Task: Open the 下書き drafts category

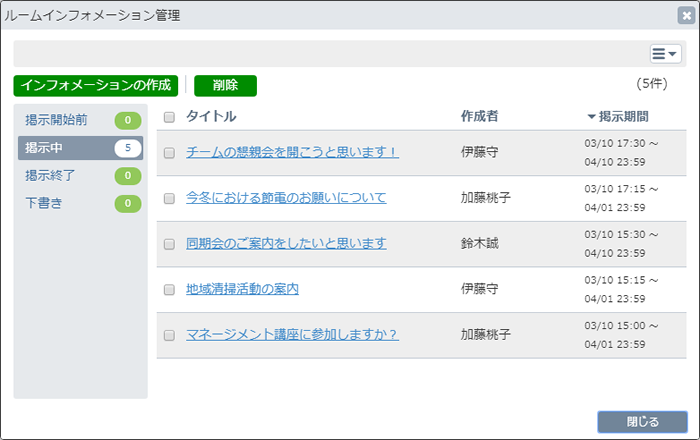Action: click(x=43, y=203)
